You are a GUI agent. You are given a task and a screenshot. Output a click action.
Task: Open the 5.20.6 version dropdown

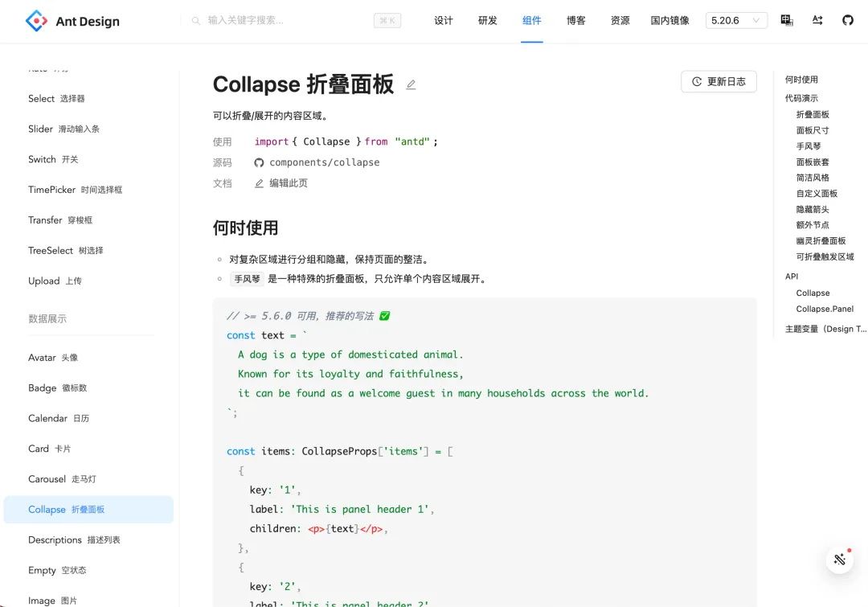pos(736,20)
